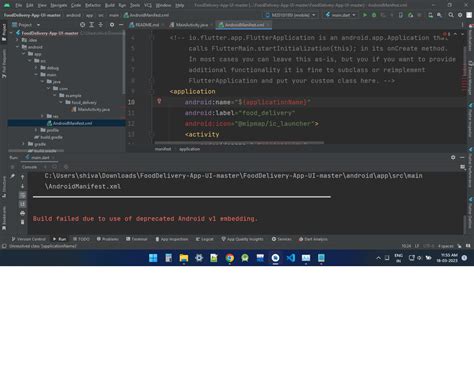Open App Inspection tool window
This screenshot has width=474, height=384.
pos(172,239)
